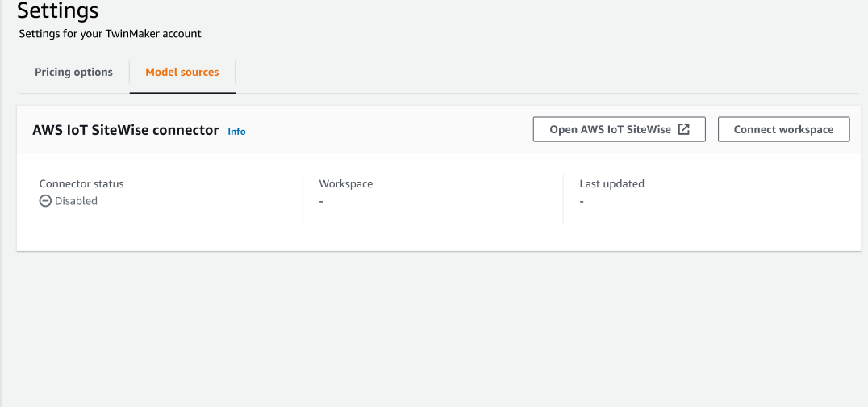This screenshot has height=407, width=868.
Task: Click empty gray area below the connector panel
Action: point(436,331)
